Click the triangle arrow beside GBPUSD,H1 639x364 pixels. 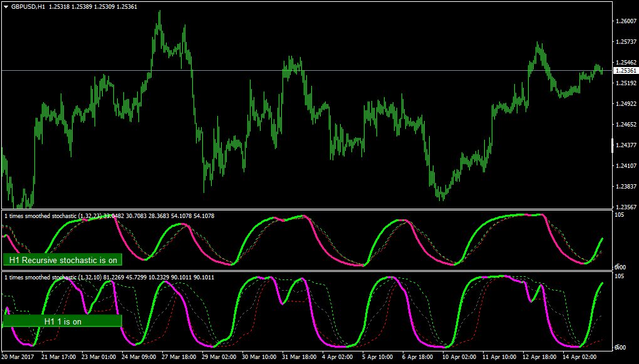point(6,6)
